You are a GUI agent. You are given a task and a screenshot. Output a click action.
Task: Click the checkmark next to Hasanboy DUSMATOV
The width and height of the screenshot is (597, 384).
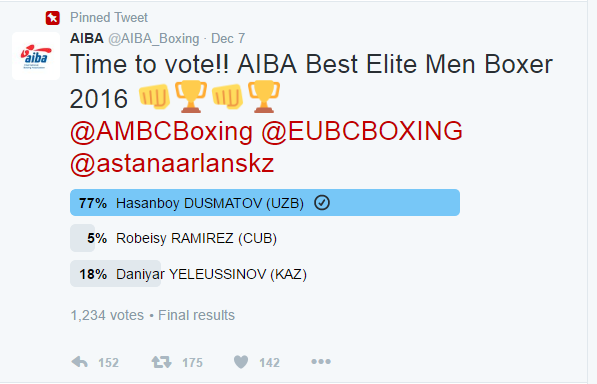(x=322, y=203)
